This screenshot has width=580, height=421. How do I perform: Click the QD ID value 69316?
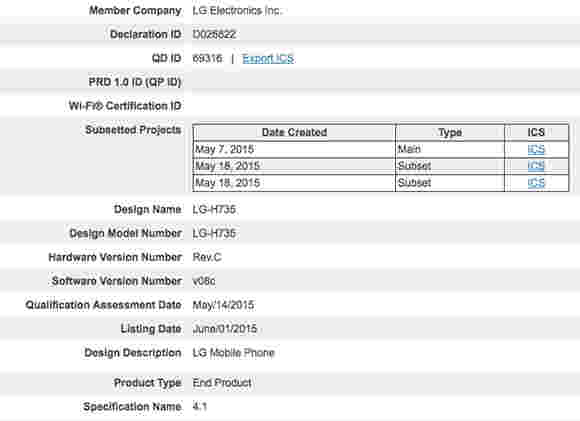208,58
